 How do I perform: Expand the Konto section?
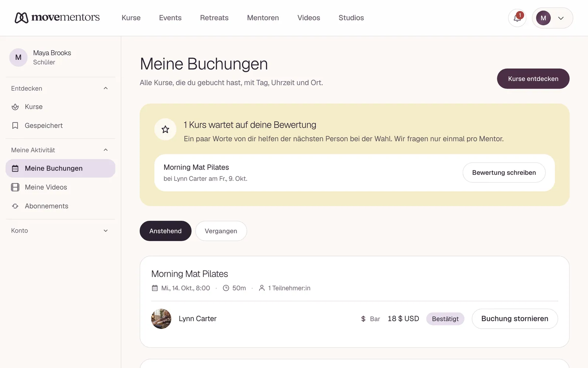[x=105, y=231]
